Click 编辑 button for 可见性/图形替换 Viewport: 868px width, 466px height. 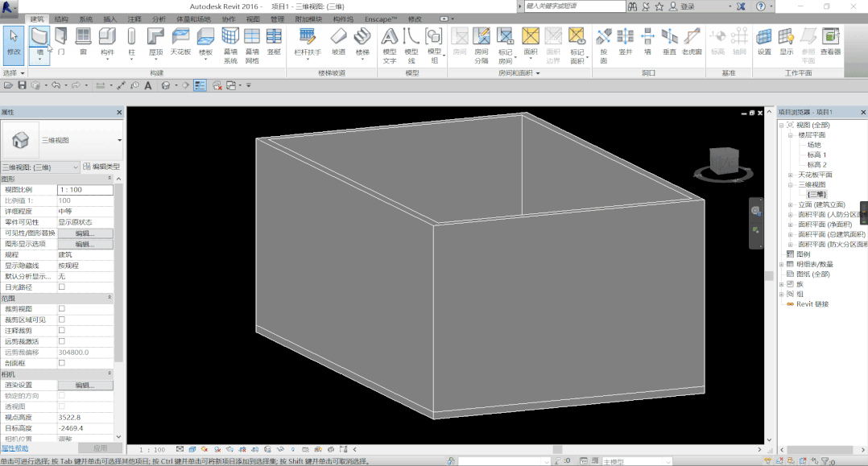click(x=85, y=233)
